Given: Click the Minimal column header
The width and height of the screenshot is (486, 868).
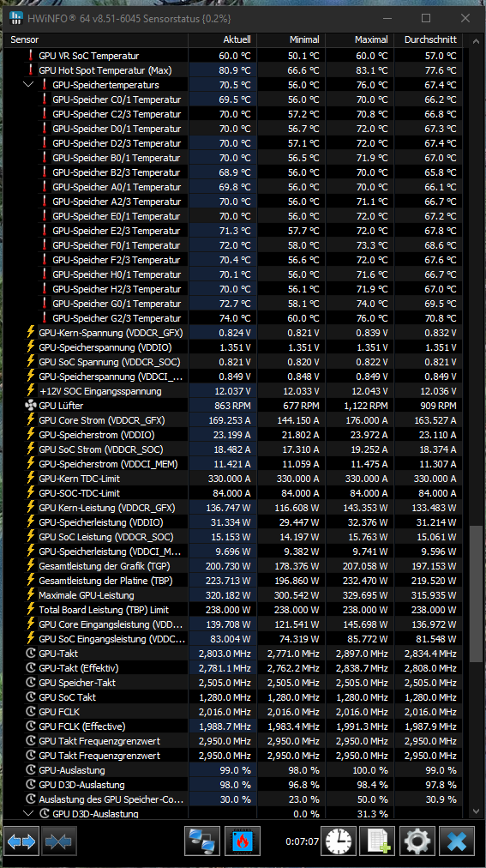Looking at the screenshot, I should pyautogui.click(x=291, y=39).
